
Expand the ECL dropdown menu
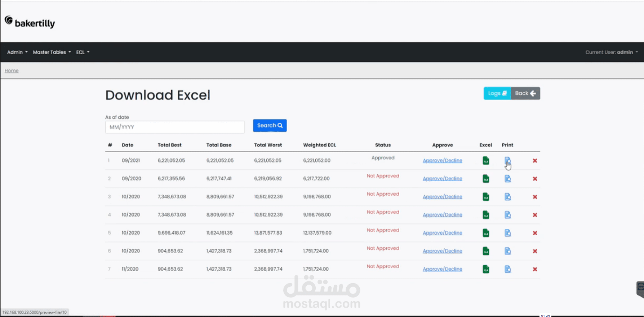83,52
